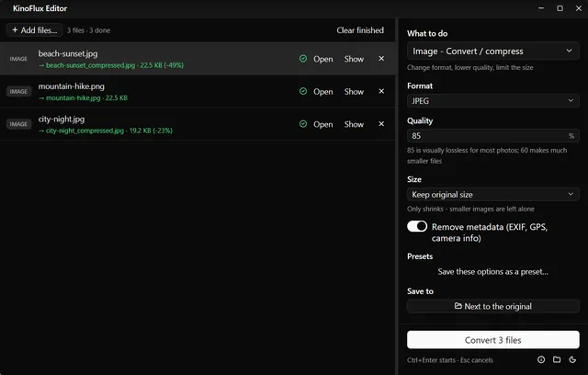This screenshot has width=588, height=375.
Task: Click the info icon at bottom right
Action: pyautogui.click(x=541, y=359)
